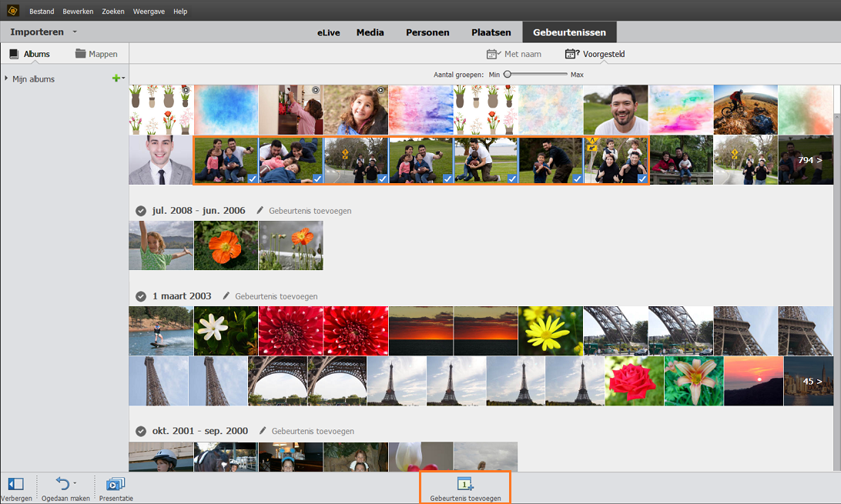
Task: Toggle selection of 1 maart 2003 group
Action: pyautogui.click(x=140, y=296)
